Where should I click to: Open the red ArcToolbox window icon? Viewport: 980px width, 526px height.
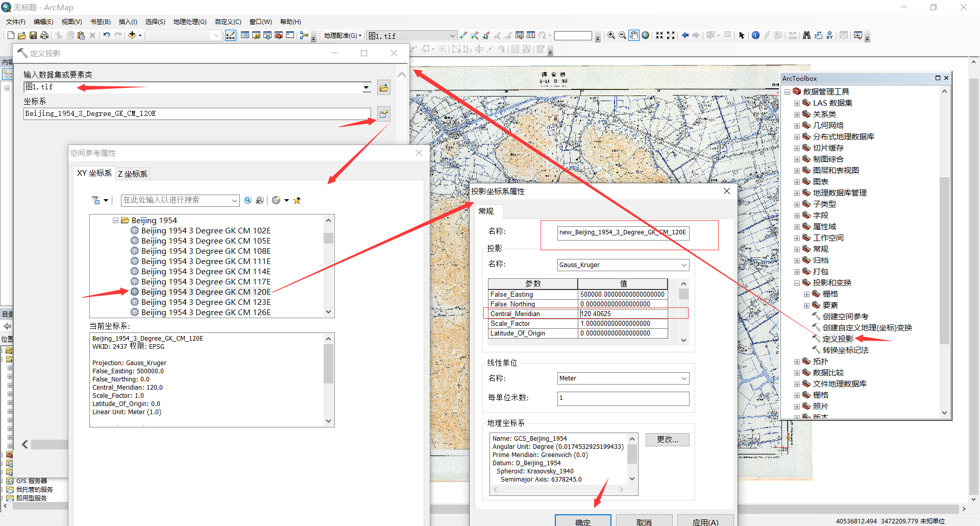279,35
